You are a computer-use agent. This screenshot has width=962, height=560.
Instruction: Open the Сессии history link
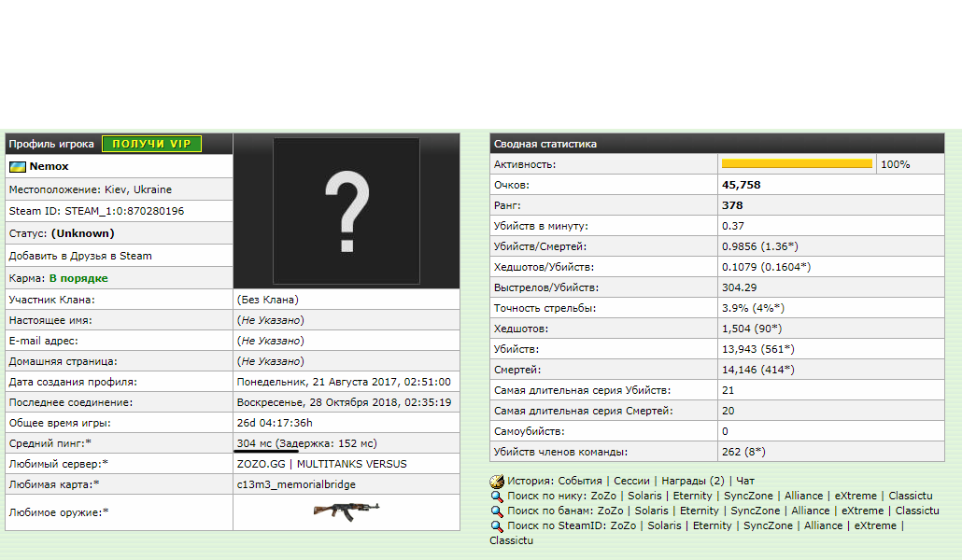pos(632,481)
